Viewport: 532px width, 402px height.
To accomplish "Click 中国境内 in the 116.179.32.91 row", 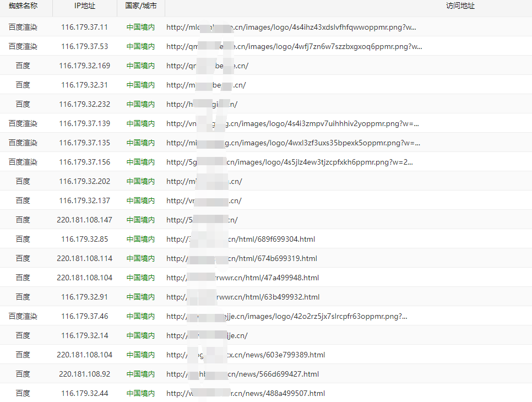I will point(140,297).
